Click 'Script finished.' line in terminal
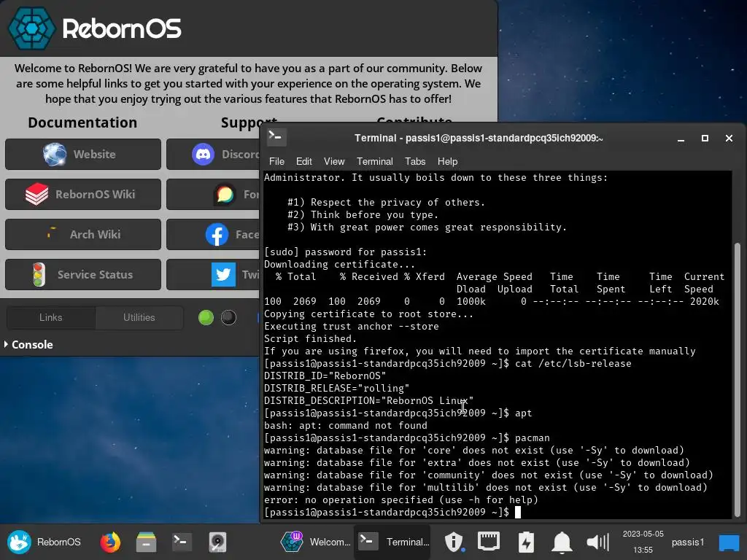 click(310, 338)
